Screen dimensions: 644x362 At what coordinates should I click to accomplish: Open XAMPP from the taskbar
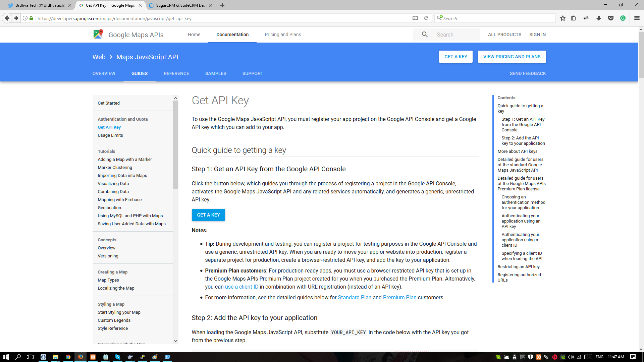point(93,357)
